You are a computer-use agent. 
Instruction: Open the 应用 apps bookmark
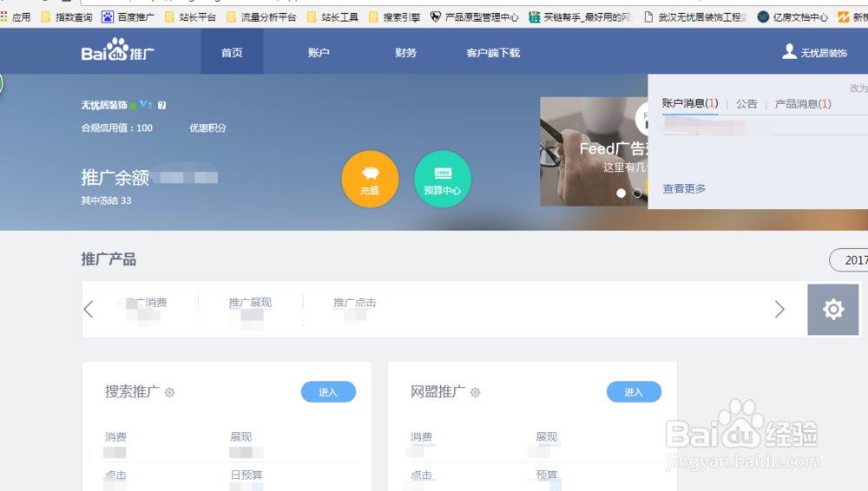pyautogui.click(x=16, y=17)
